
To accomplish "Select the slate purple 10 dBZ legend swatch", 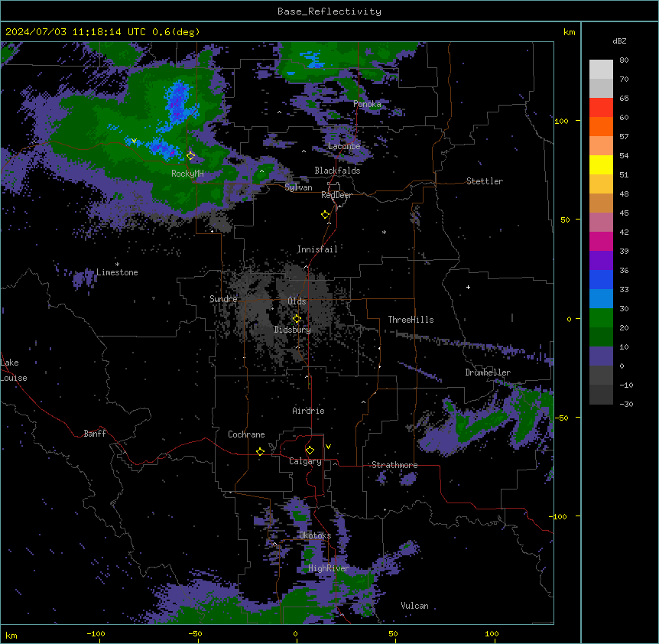I will click(601, 356).
